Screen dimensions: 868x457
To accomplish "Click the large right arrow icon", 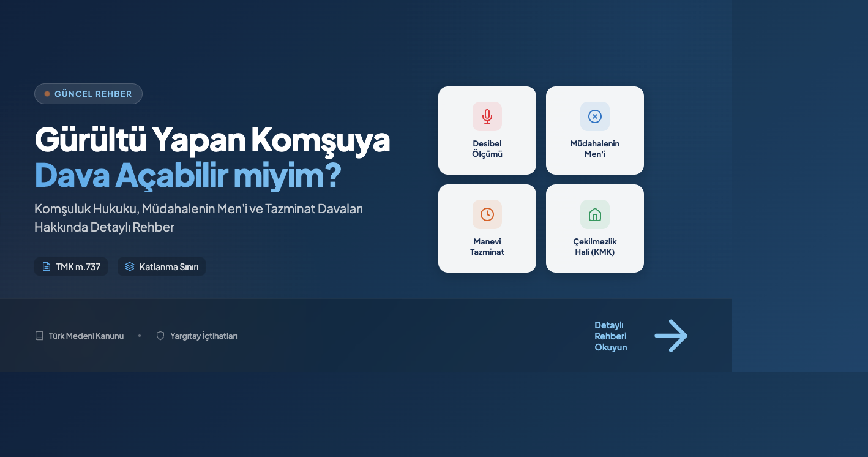I will (x=671, y=336).
